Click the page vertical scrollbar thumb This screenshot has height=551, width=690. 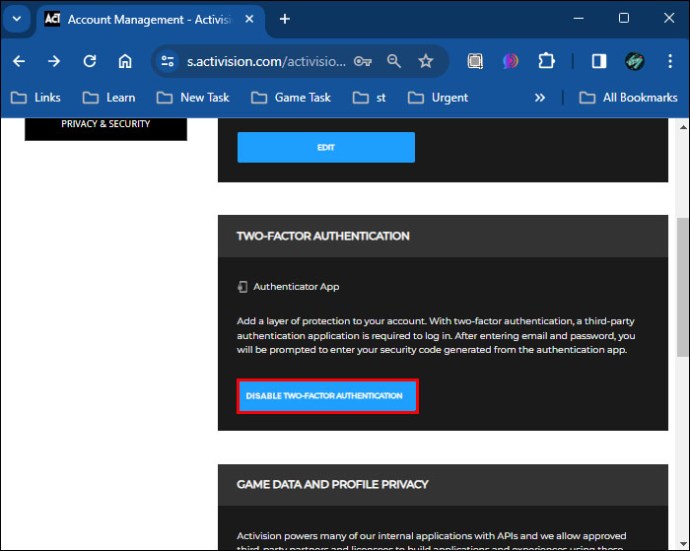[x=683, y=287]
